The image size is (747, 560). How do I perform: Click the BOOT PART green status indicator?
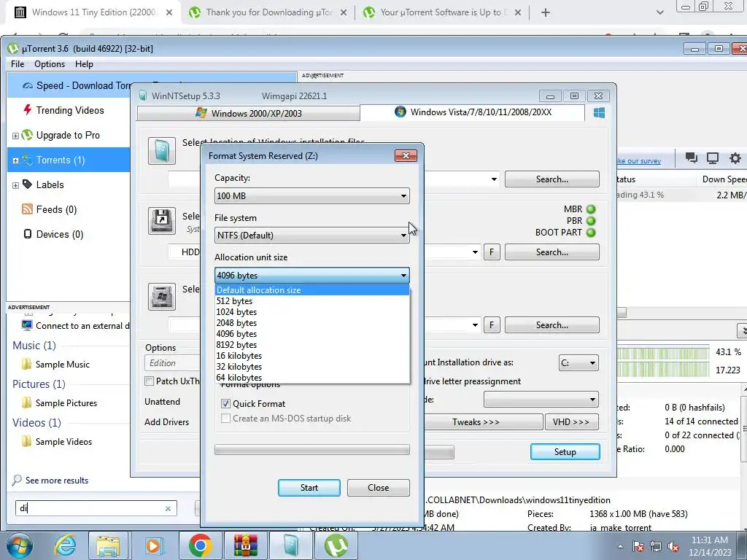[x=591, y=233]
